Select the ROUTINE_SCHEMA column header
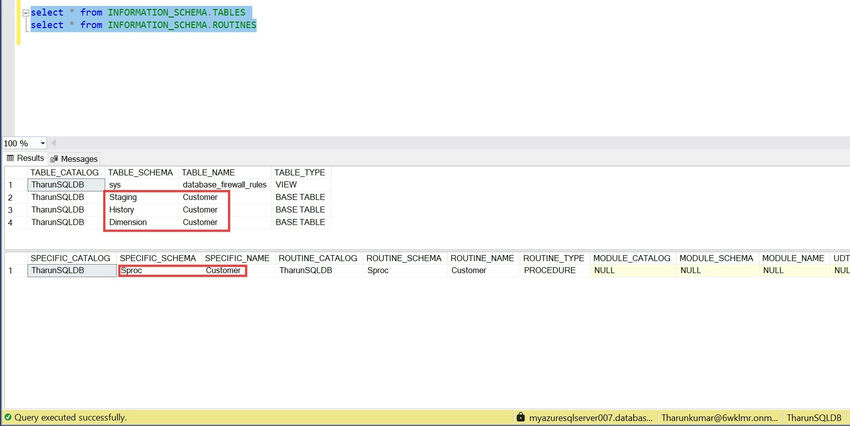The width and height of the screenshot is (850, 426). pos(404,258)
